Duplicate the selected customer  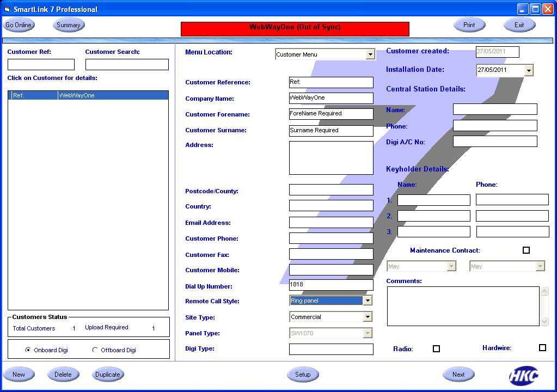click(x=107, y=375)
